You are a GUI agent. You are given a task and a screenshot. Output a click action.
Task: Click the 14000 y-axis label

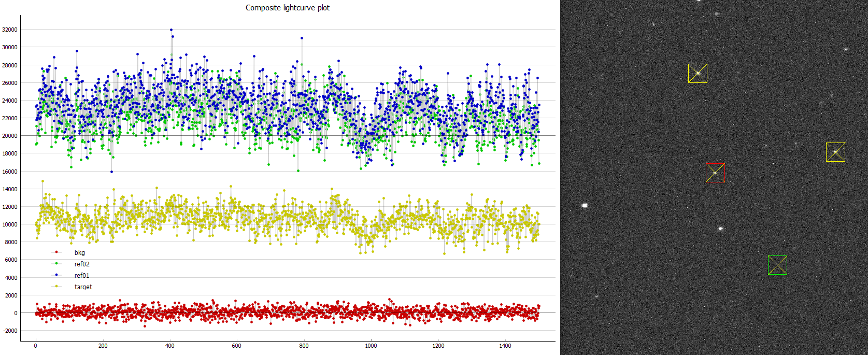click(10, 189)
